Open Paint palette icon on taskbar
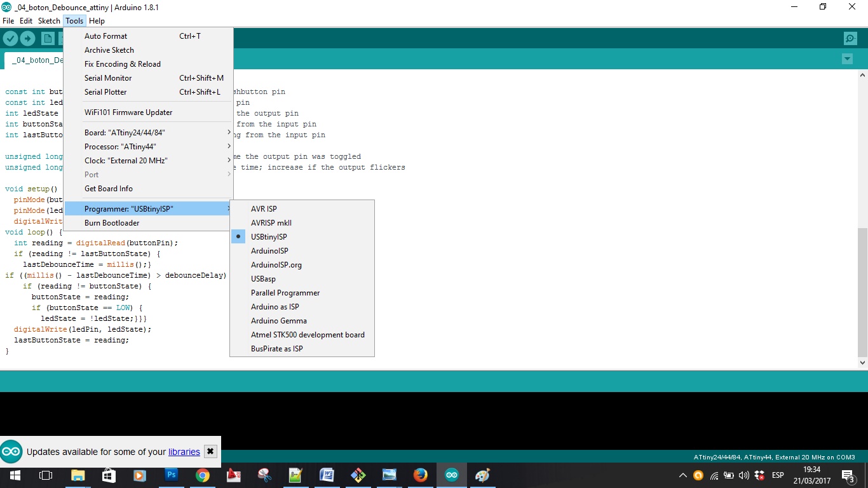868x488 pixels. 482,475
